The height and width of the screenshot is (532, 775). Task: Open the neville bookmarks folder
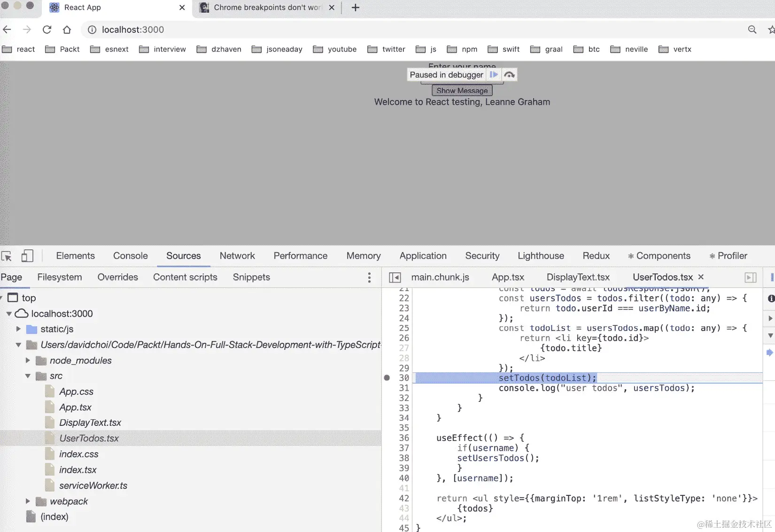[x=629, y=49]
